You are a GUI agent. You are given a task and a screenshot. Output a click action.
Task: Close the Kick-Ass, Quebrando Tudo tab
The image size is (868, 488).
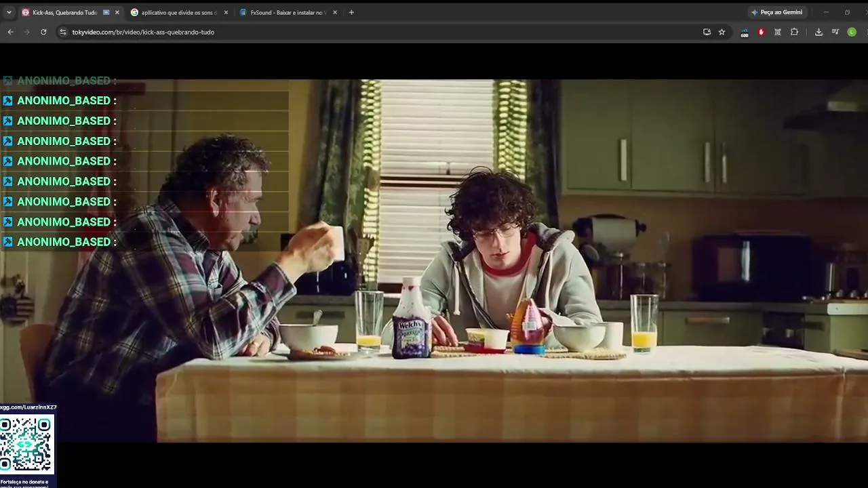(x=117, y=12)
